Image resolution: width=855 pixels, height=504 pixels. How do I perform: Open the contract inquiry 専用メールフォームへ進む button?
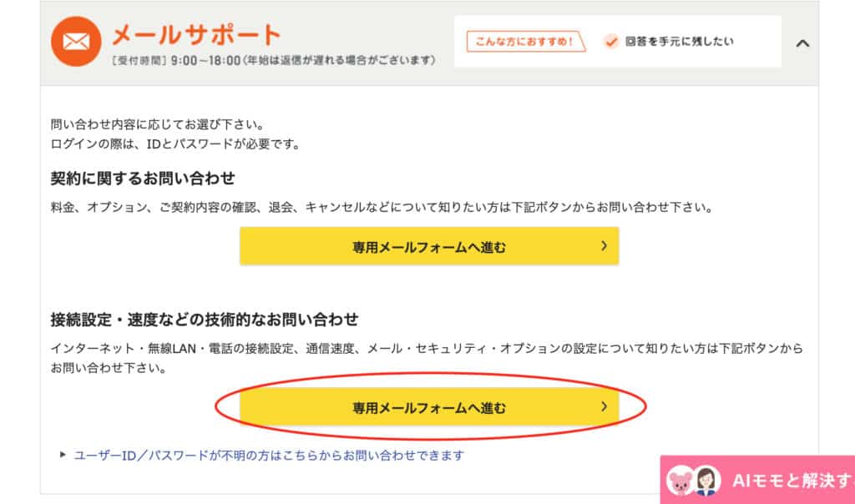coord(429,246)
